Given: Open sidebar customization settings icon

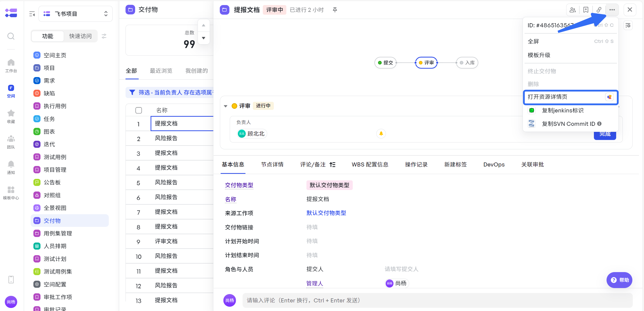Looking at the screenshot, I should [x=104, y=36].
